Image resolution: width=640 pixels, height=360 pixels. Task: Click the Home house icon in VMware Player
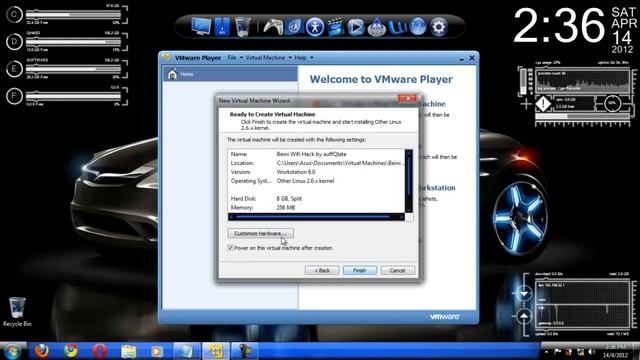(x=172, y=74)
